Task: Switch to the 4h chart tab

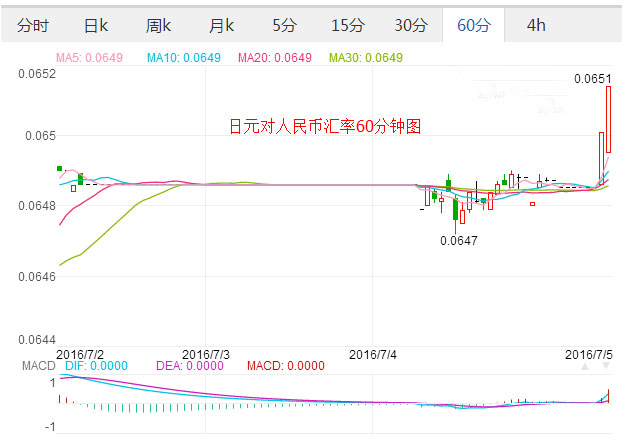Action: (536, 25)
